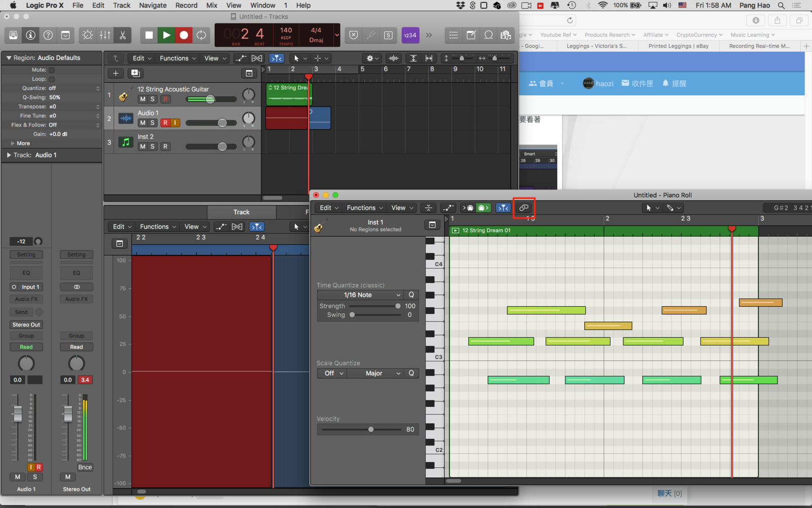
Task: Click the add new track plus button
Action: coord(116,73)
